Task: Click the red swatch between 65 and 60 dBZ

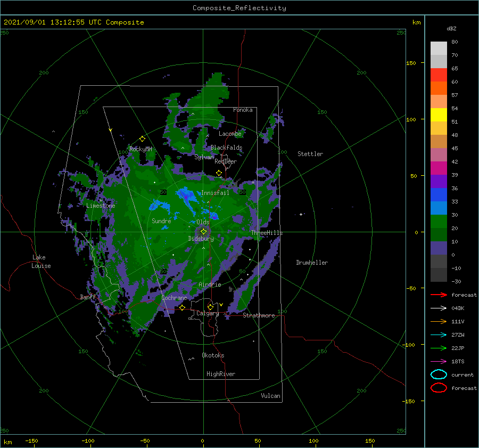Action: 439,75
